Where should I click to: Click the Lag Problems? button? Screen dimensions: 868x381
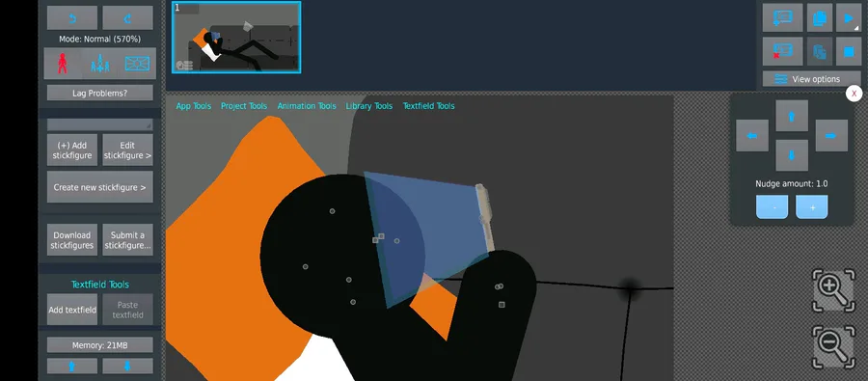click(100, 93)
